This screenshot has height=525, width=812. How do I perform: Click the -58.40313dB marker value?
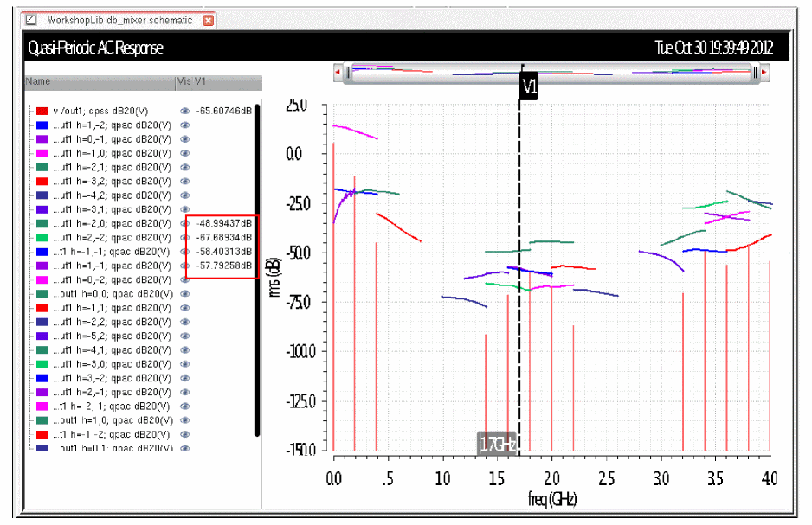[223, 252]
